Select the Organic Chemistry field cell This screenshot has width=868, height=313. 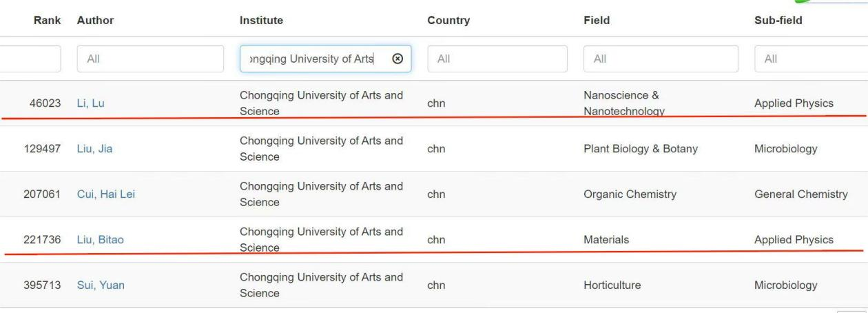tap(630, 194)
